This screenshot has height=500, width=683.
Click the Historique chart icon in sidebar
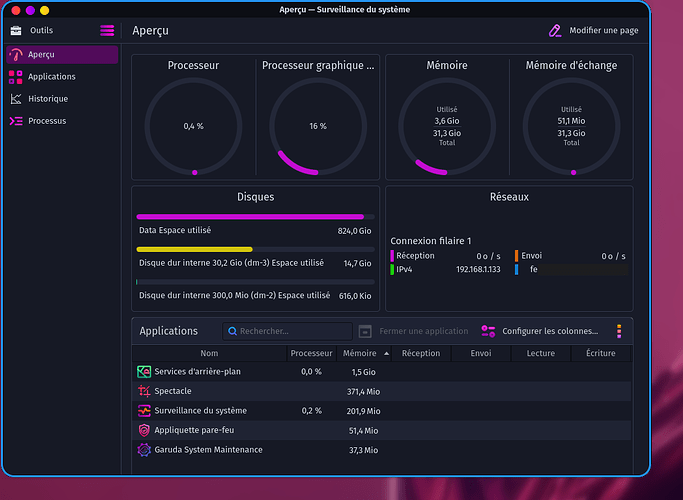pos(16,99)
